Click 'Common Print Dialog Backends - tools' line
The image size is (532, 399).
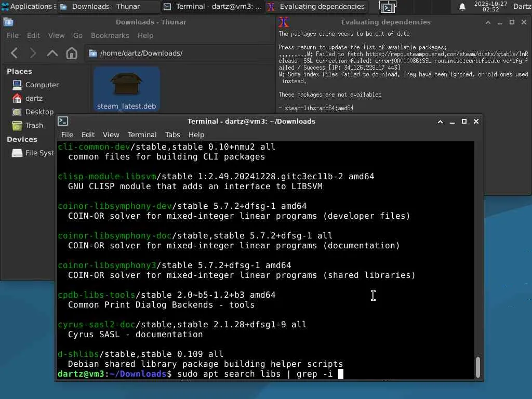[x=161, y=304]
